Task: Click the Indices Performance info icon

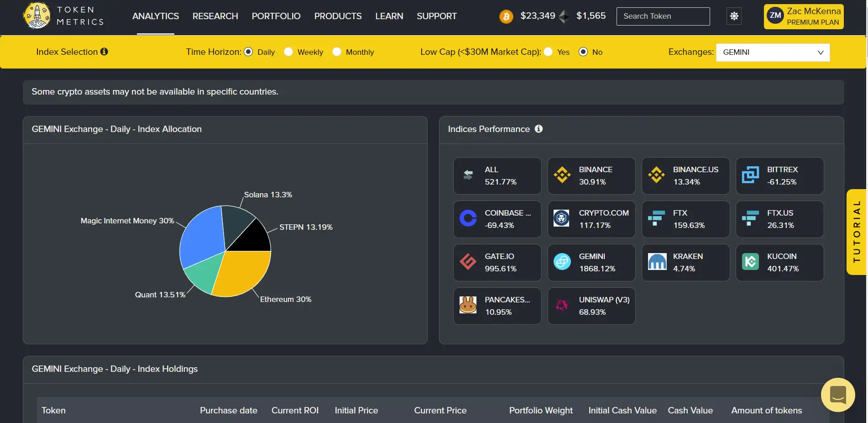Action: coord(539,129)
